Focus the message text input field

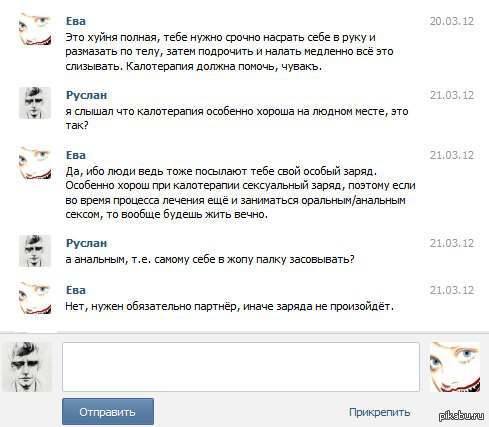pos(241,367)
